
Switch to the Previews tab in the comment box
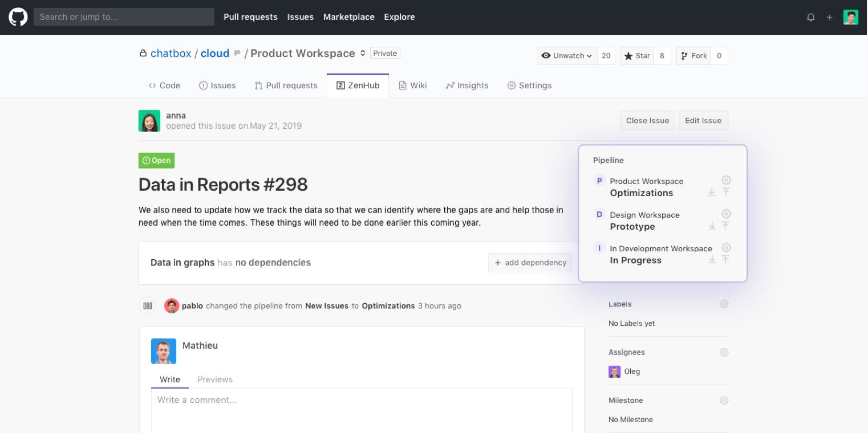click(215, 379)
